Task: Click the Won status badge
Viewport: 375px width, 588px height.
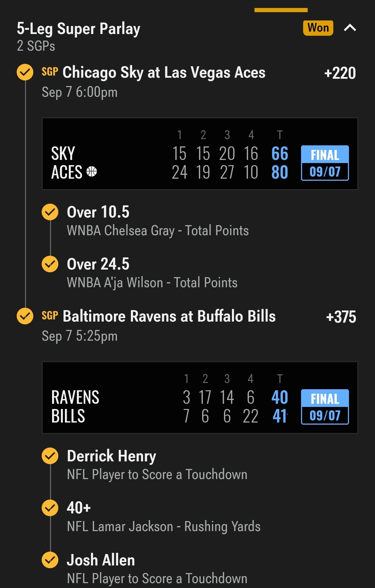Action: click(318, 28)
